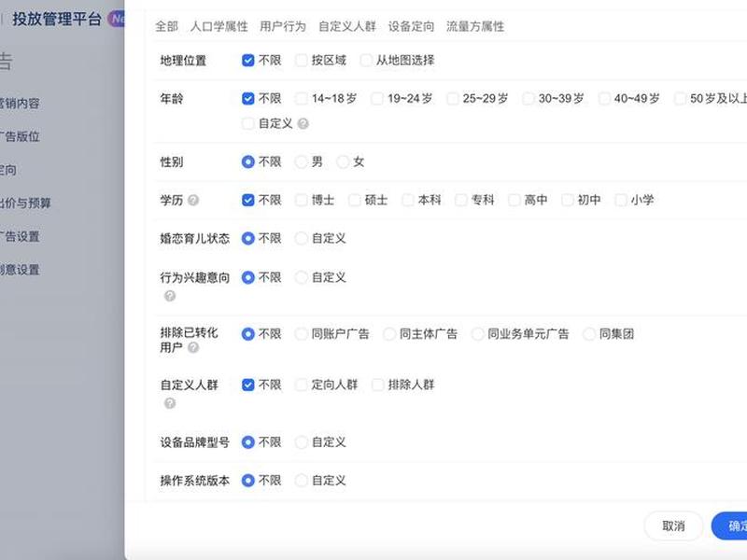747x560 pixels.
Task: Choose 自定义 for 设备品牌型号
Action: pos(301,442)
